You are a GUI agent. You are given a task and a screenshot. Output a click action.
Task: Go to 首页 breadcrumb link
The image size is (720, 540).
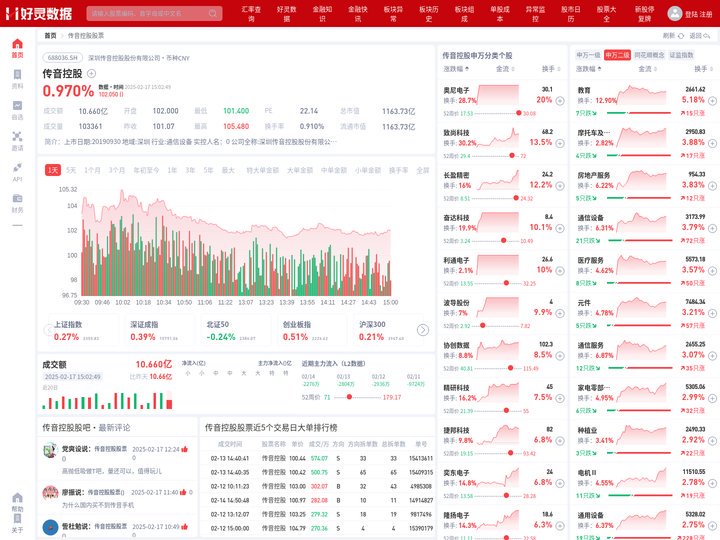51,35
